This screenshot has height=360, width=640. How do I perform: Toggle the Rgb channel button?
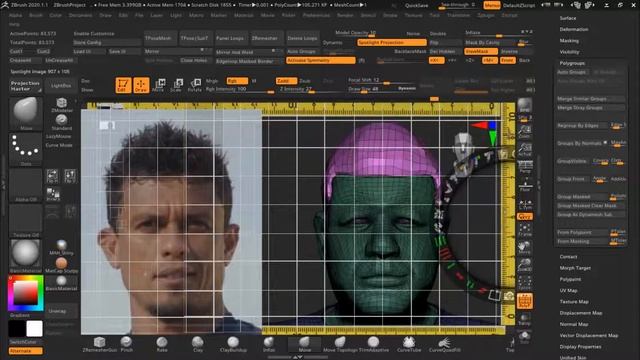coord(237,81)
